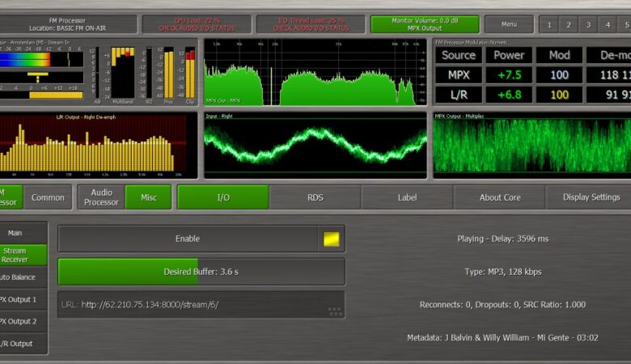Switch to the RDS tab
Viewport: 631px width, 364px height.
pos(315,197)
